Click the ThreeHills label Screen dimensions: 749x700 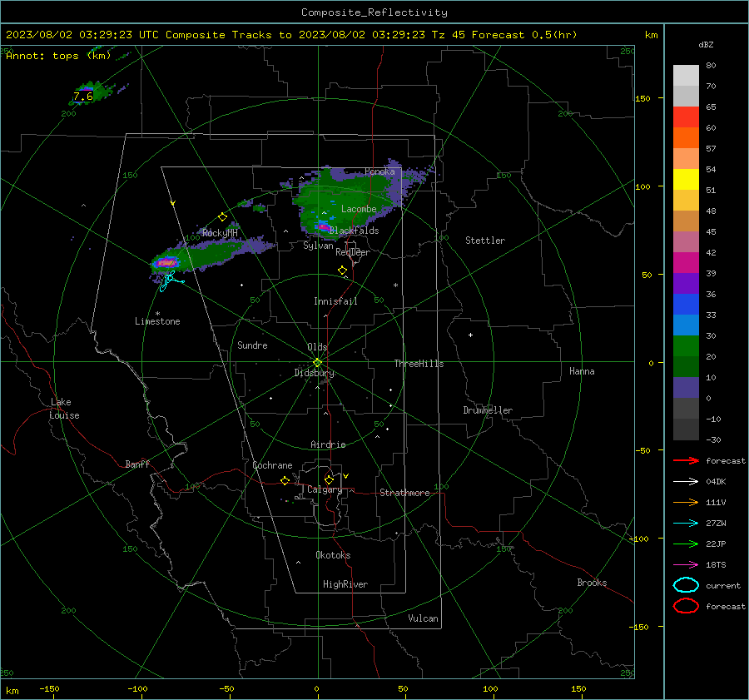[x=419, y=364]
